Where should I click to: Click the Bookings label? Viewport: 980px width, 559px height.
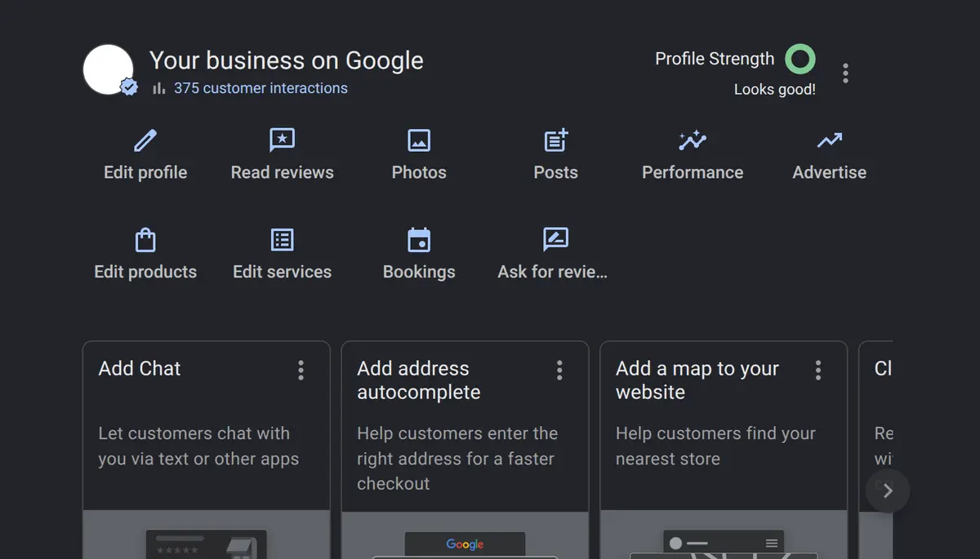pos(419,272)
